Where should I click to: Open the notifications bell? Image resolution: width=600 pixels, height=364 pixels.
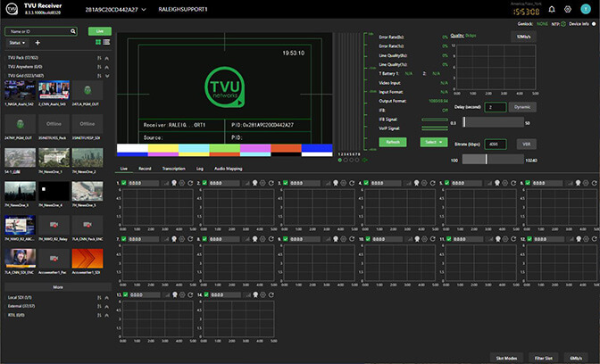(x=552, y=9)
